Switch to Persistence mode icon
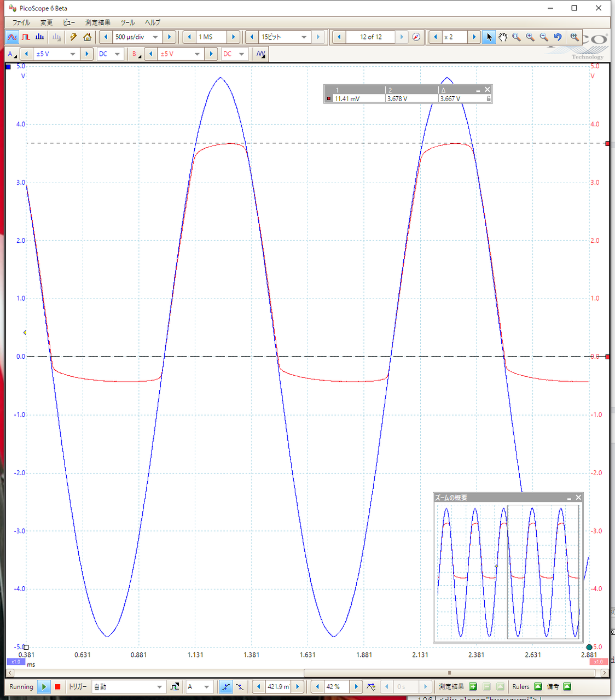 (26, 37)
